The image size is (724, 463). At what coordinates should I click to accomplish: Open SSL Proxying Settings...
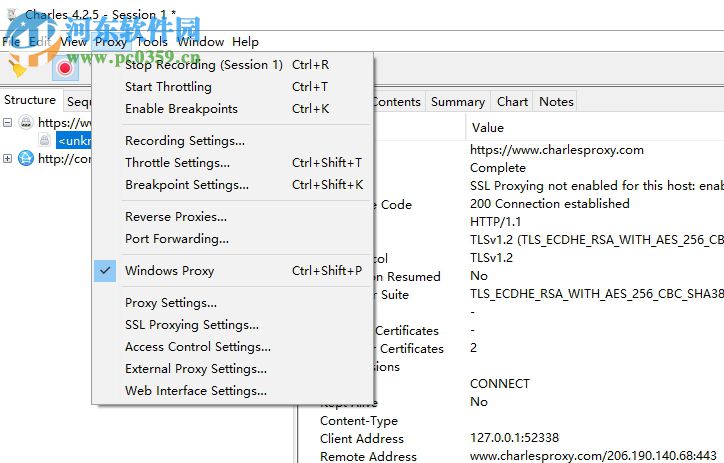pyautogui.click(x=233, y=325)
